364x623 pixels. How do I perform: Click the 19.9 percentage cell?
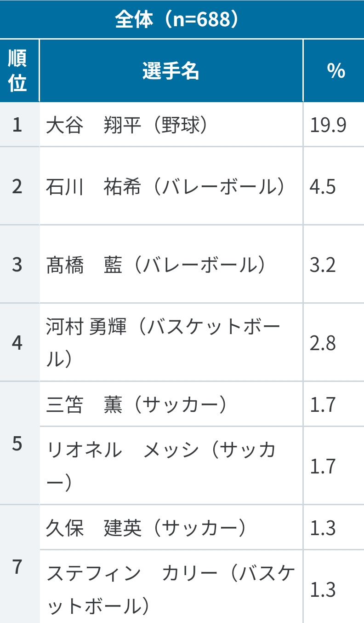(334, 125)
